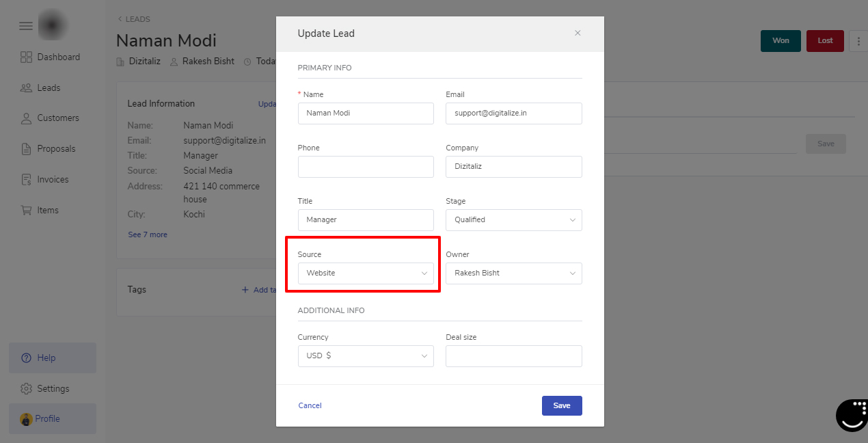868x443 pixels.
Task: Click the Invoices icon in sidebar
Action: point(27,180)
